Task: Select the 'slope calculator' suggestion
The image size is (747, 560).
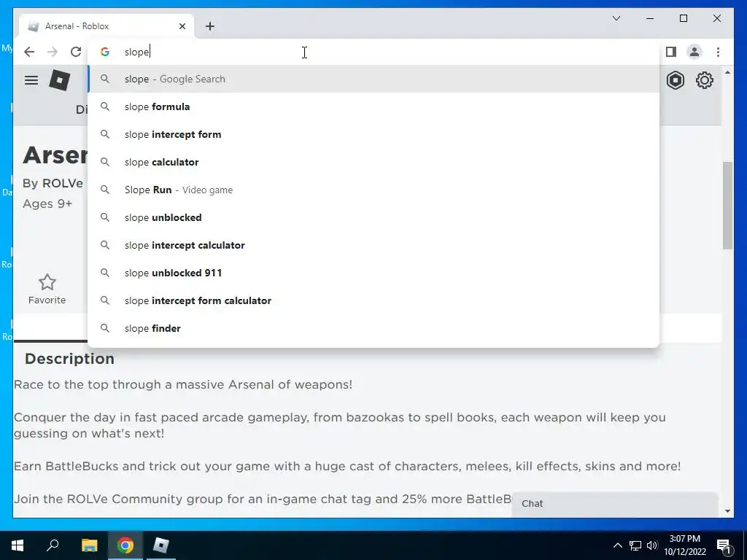Action: coord(373,162)
